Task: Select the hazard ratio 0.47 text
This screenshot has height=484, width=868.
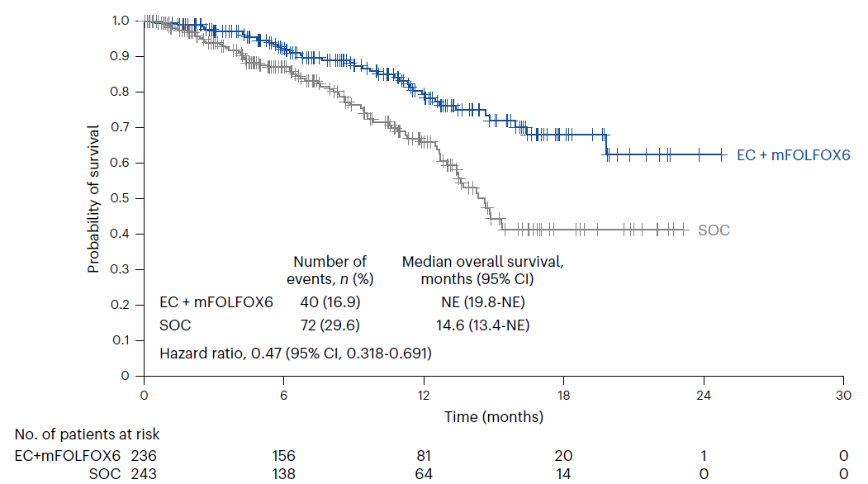Action: coord(296,354)
